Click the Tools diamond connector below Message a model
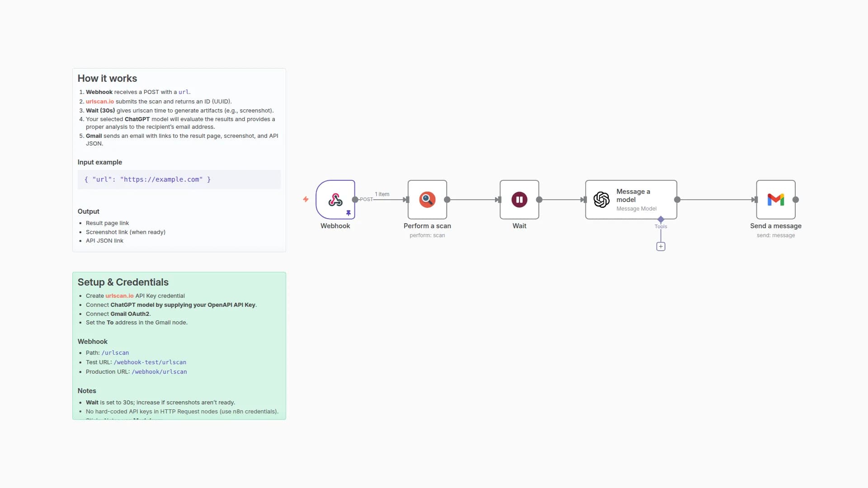868x488 pixels. click(661, 220)
